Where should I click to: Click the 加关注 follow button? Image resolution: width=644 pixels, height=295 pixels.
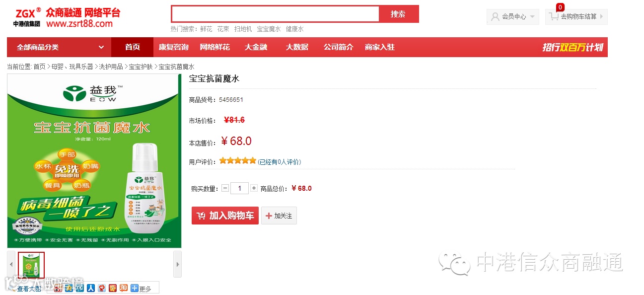tap(279, 216)
